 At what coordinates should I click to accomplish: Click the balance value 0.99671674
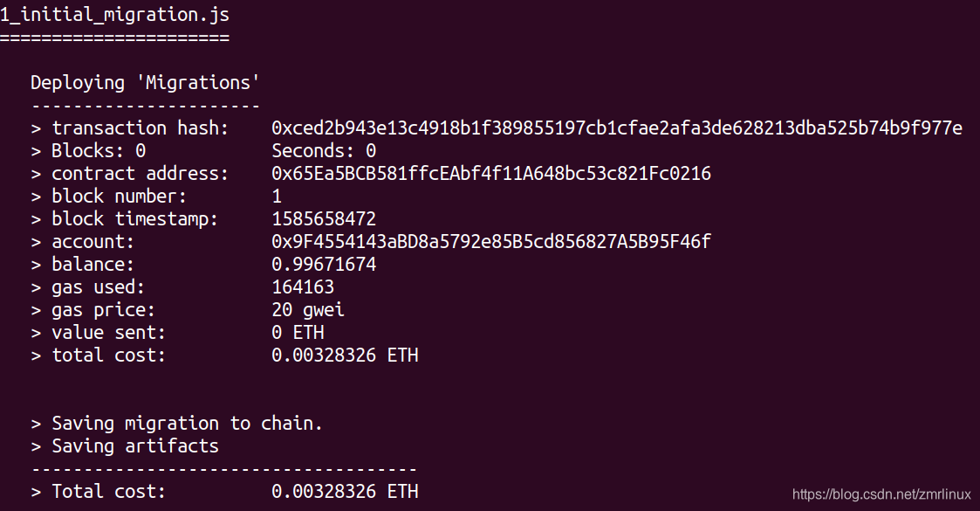pyautogui.click(x=324, y=264)
